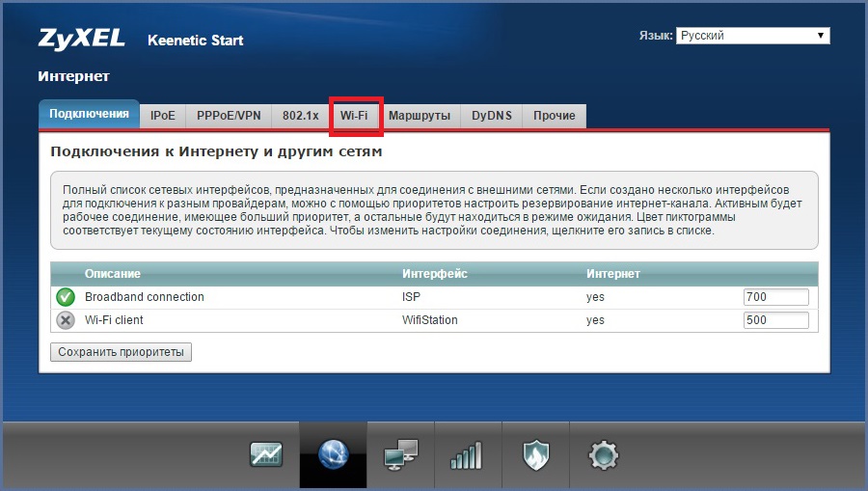
Task: Open the Прочие tab
Action: tap(554, 116)
